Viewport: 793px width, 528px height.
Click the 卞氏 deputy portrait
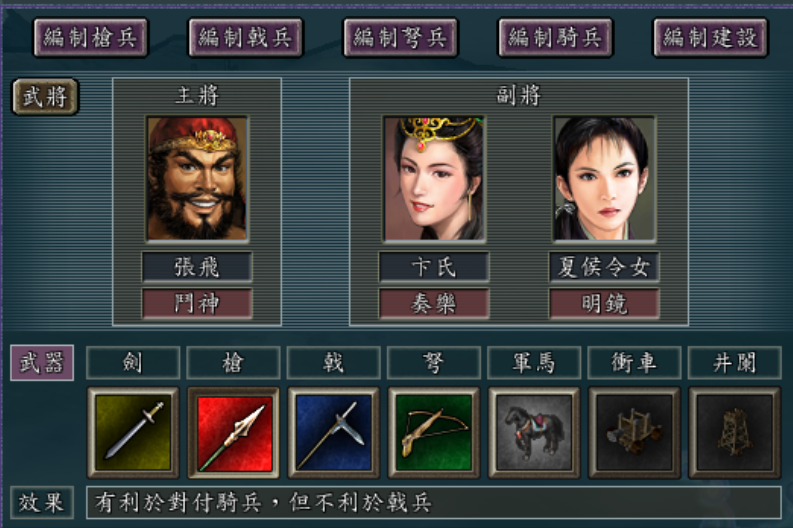(434, 179)
